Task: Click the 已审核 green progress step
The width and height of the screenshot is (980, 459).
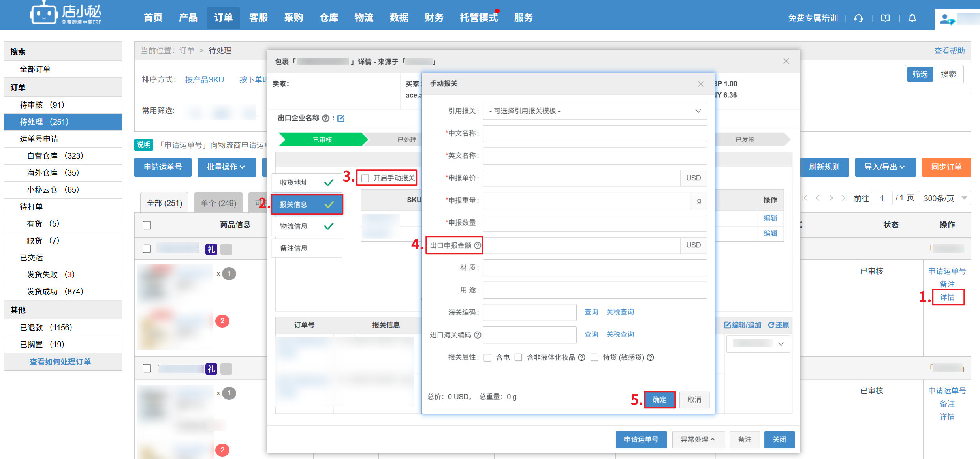Action: [322, 140]
